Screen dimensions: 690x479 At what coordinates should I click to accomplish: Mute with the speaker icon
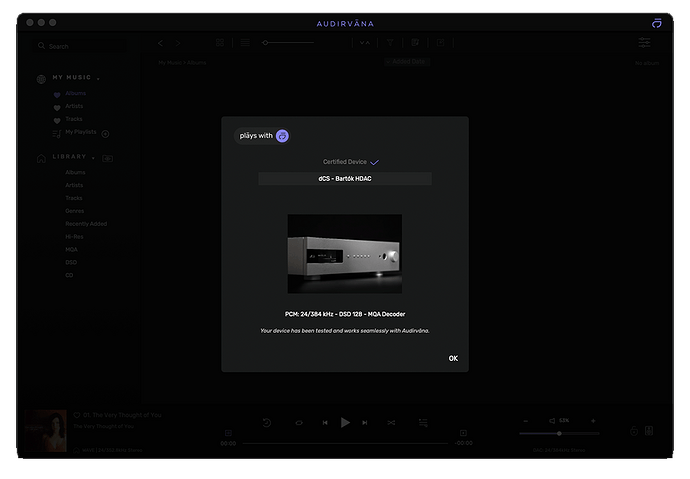click(552, 421)
